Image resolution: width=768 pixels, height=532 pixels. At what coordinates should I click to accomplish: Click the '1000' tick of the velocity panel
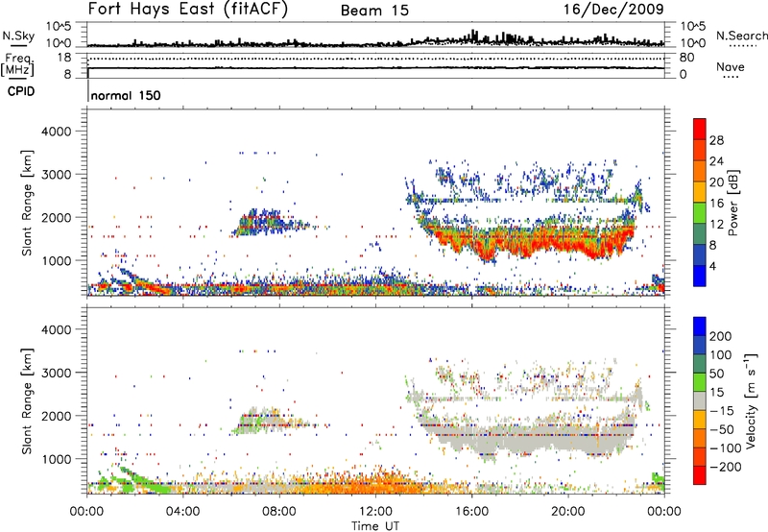(x=56, y=459)
